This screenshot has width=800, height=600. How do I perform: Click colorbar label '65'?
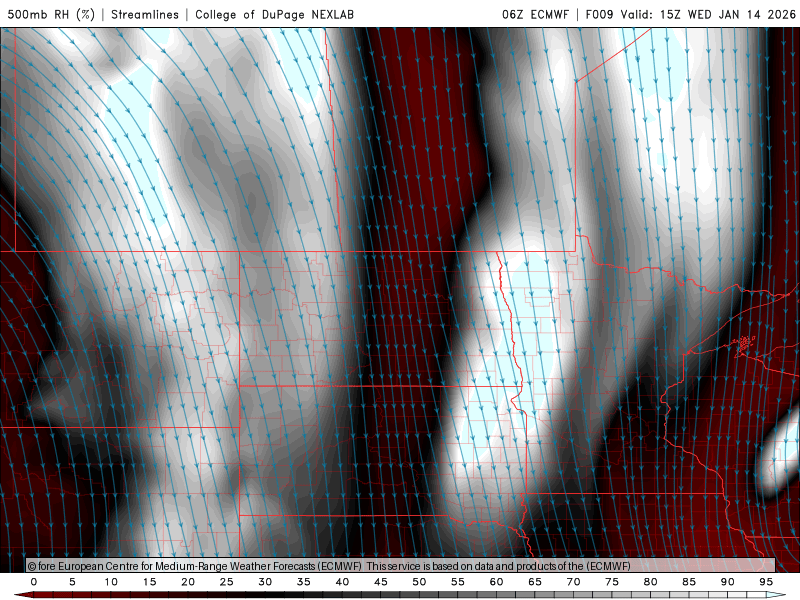click(535, 582)
